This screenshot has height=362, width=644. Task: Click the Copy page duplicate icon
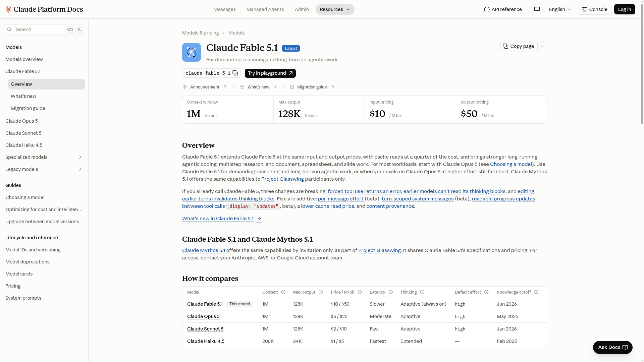[505, 46]
